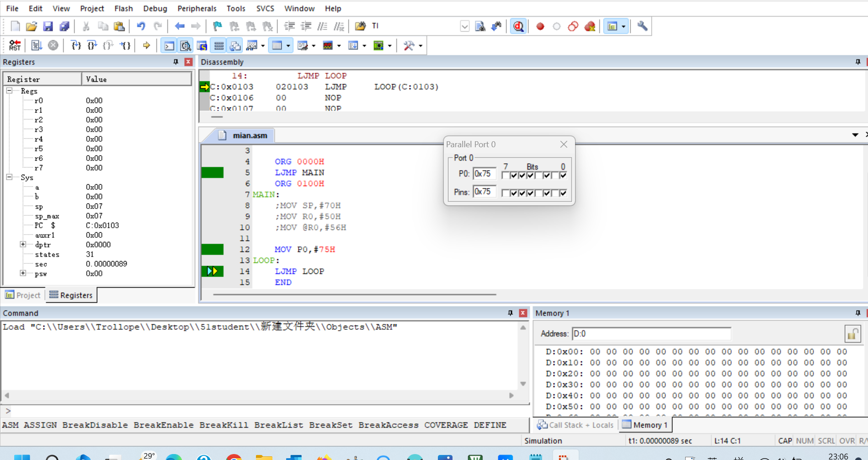The width and height of the screenshot is (868, 460).
Task: Expand the psw register node
Action: pos(23,273)
